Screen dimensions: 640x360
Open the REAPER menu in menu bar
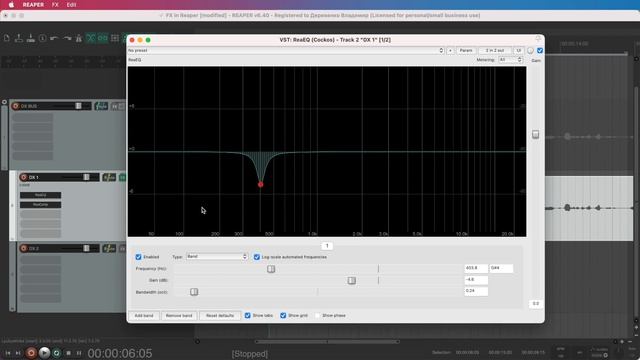coord(33,5)
